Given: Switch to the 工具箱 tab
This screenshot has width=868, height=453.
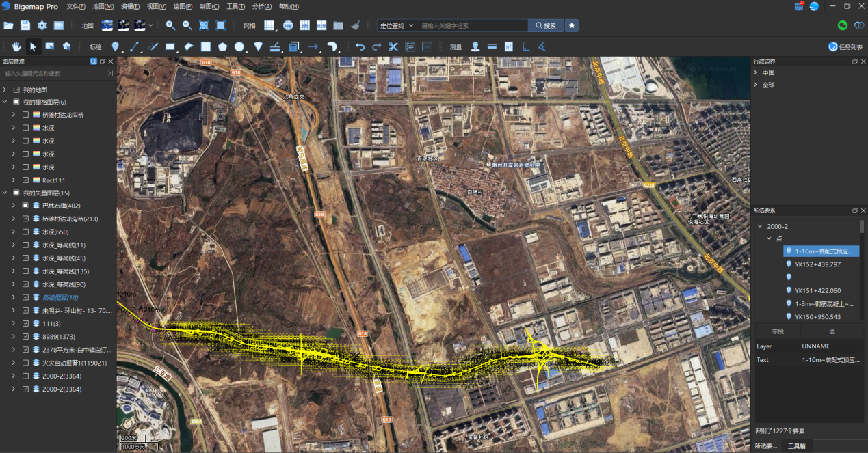Looking at the screenshot, I should click(797, 446).
